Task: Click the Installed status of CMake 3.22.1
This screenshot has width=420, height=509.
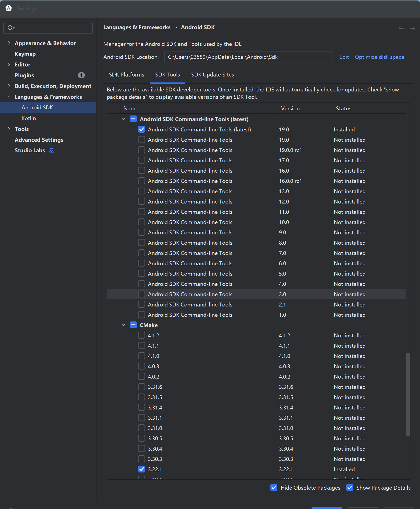Action: (344, 469)
